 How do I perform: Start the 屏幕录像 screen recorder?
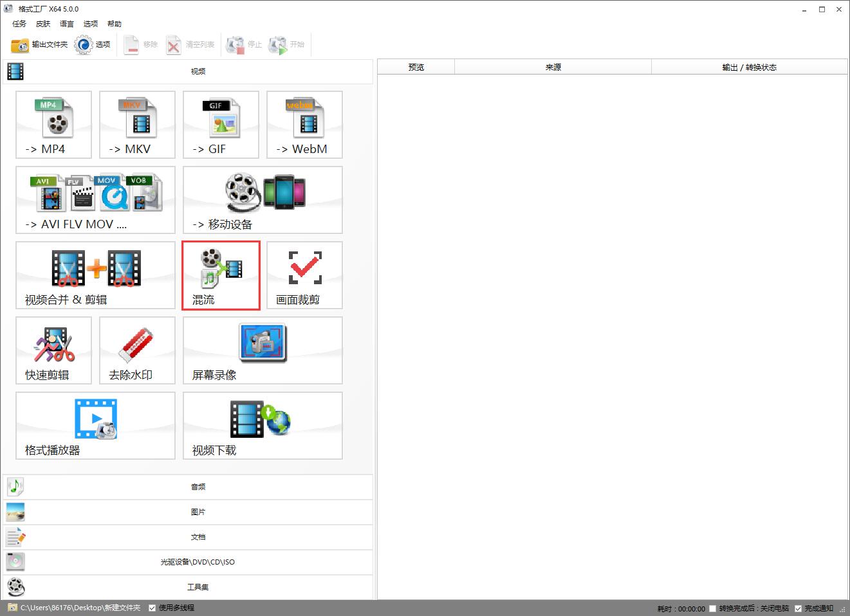click(x=263, y=350)
